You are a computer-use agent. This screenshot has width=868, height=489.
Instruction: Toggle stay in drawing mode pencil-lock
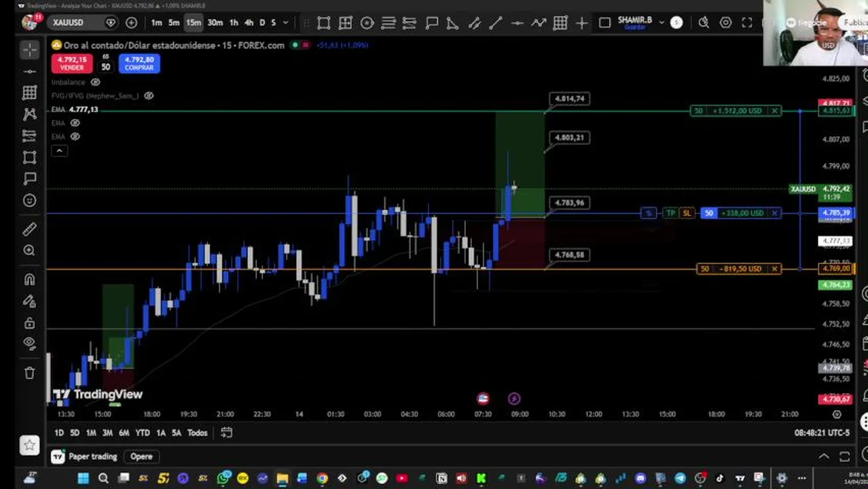coord(29,301)
